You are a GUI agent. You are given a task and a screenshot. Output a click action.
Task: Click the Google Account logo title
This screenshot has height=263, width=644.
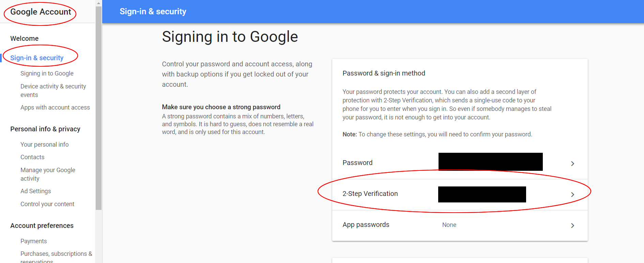(x=41, y=12)
